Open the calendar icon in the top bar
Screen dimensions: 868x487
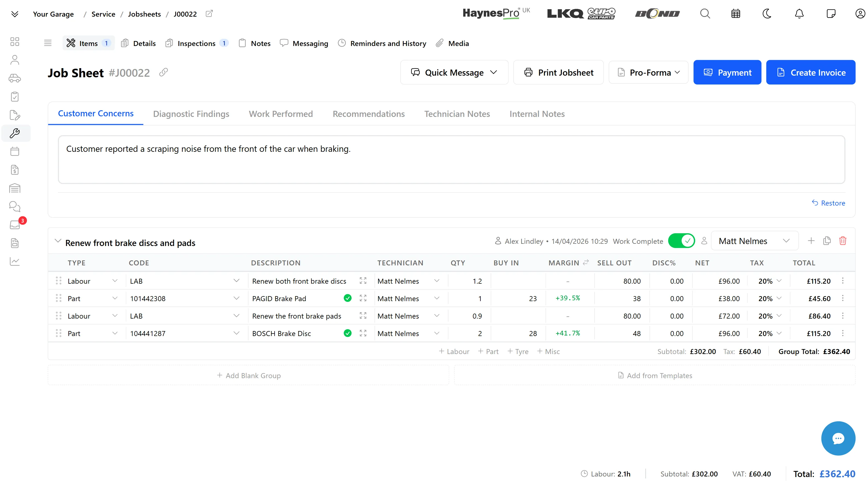[x=736, y=14]
